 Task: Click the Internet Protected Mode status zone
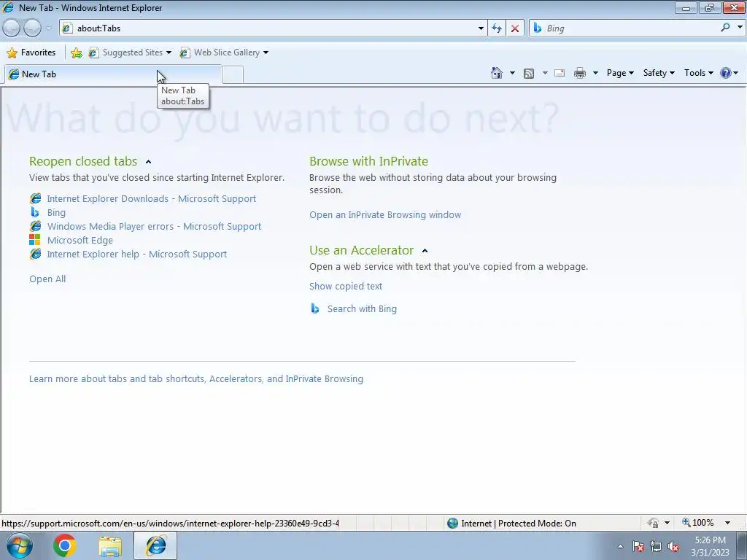[512, 523]
